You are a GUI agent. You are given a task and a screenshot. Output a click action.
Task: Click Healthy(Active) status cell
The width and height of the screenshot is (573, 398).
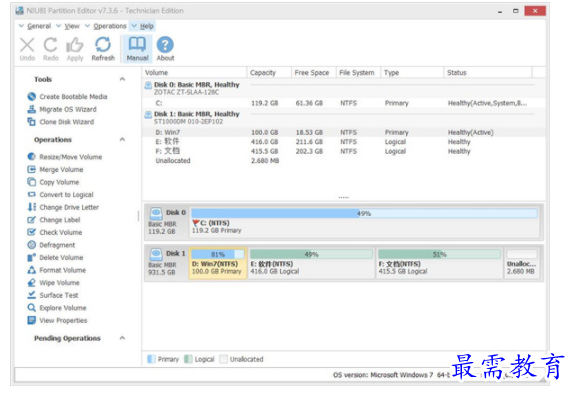click(x=471, y=132)
